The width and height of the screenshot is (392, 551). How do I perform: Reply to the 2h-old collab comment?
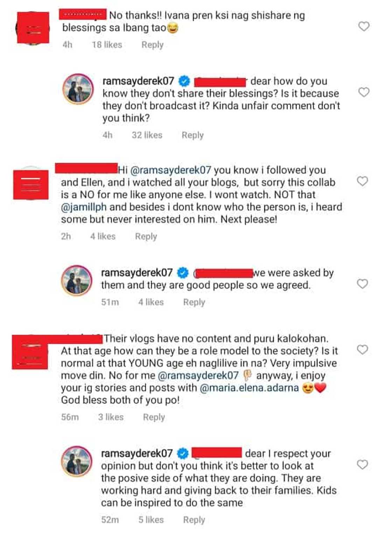pos(146,236)
